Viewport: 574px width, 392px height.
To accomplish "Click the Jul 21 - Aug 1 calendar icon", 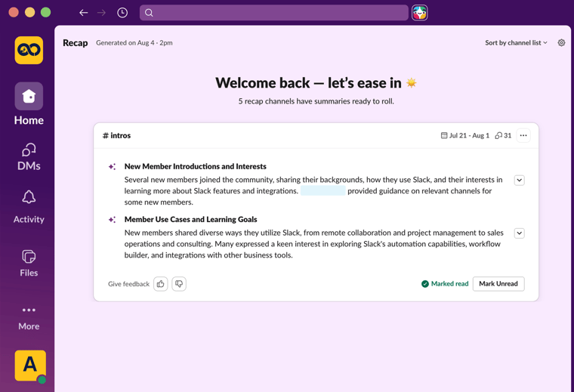I will point(443,135).
